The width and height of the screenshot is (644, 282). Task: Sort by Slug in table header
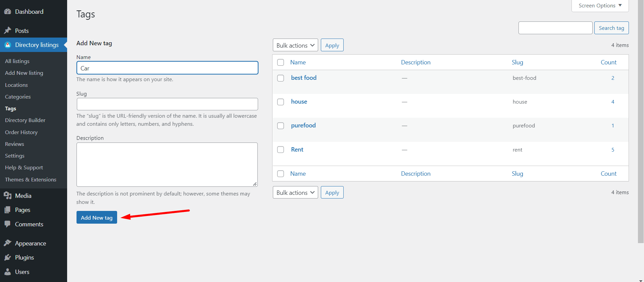(x=517, y=62)
